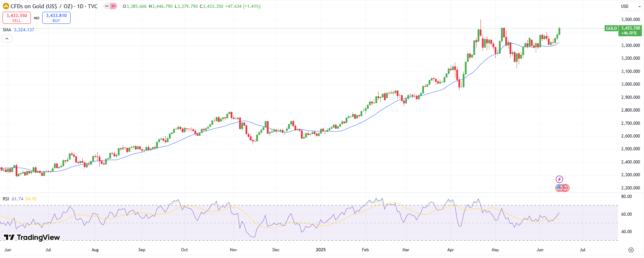Click the gray dash market status indicator
The image size is (644, 258).
[106, 6]
